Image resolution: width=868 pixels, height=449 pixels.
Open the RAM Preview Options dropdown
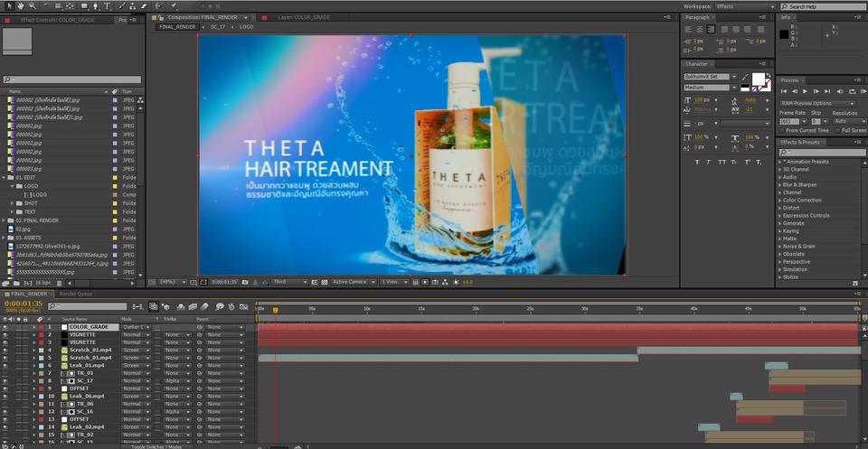coord(817,103)
